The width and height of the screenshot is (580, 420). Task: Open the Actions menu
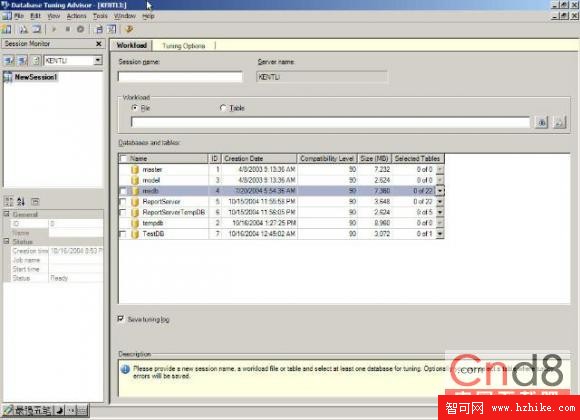tap(77, 16)
